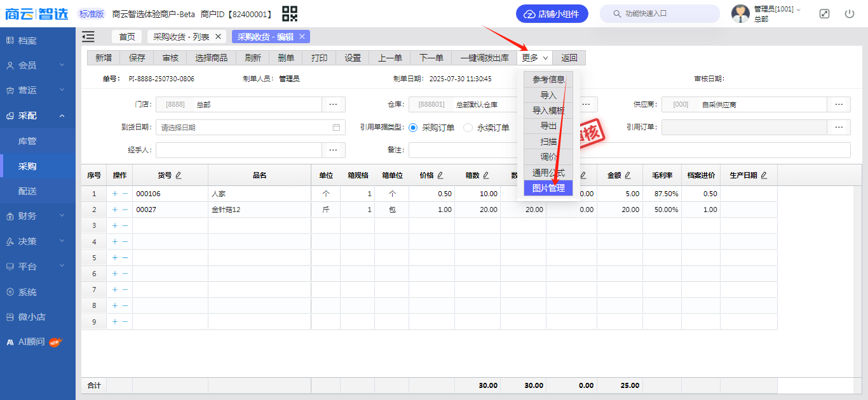The height and width of the screenshot is (400, 868).
Task: Open 配送 submenu item in sidebar
Action: [x=37, y=191]
